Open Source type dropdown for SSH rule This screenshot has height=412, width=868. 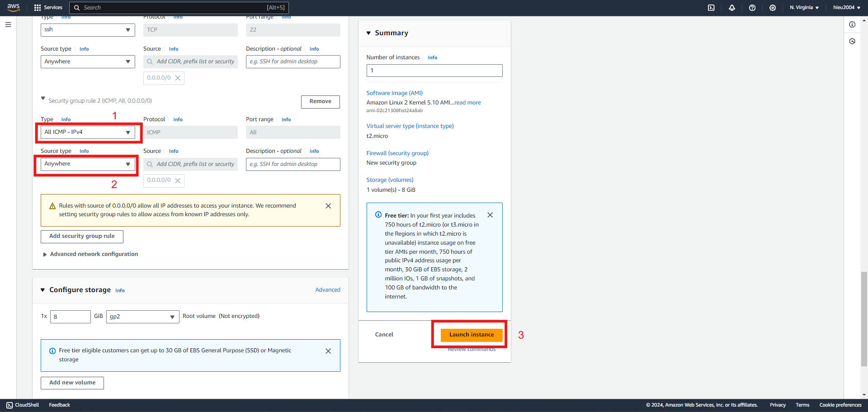coord(88,62)
